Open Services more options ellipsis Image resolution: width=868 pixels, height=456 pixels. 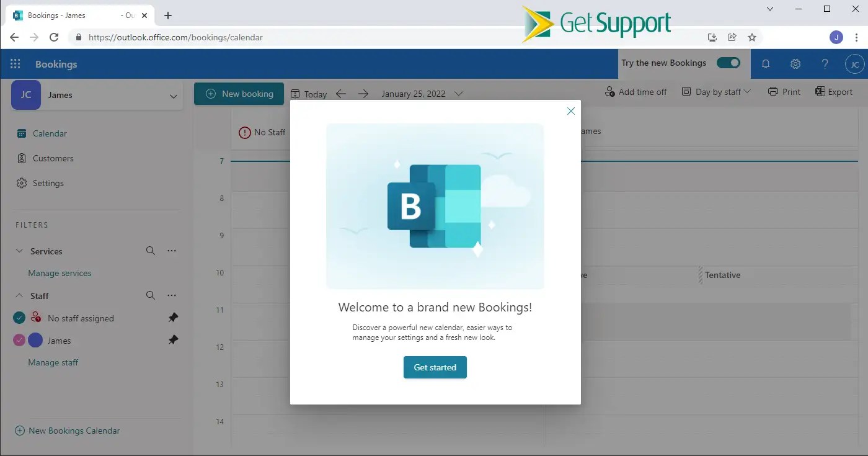point(172,251)
